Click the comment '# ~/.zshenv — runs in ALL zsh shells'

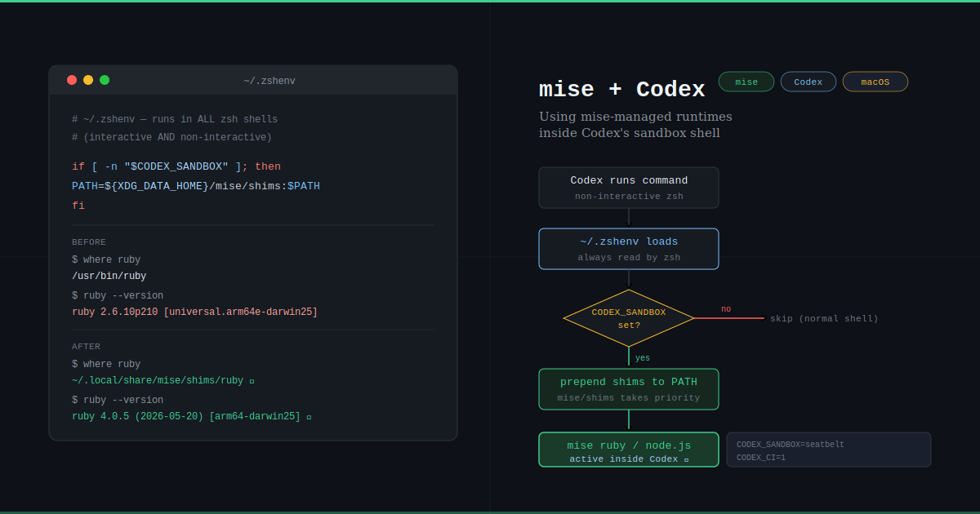pos(175,119)
